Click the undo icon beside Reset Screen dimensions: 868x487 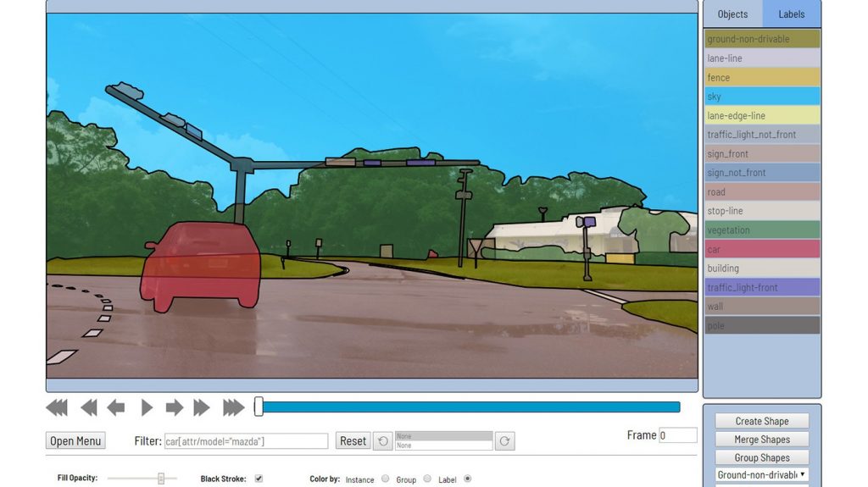(382, 441)
